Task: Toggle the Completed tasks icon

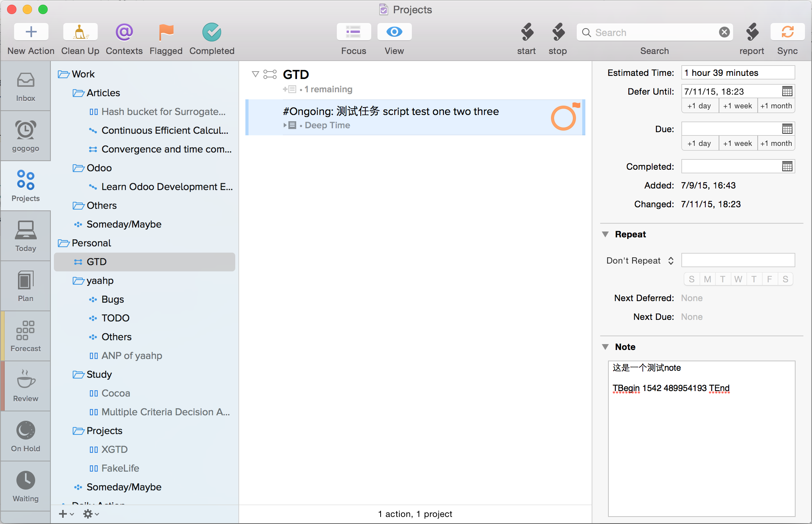Action: tap(211, 31)
